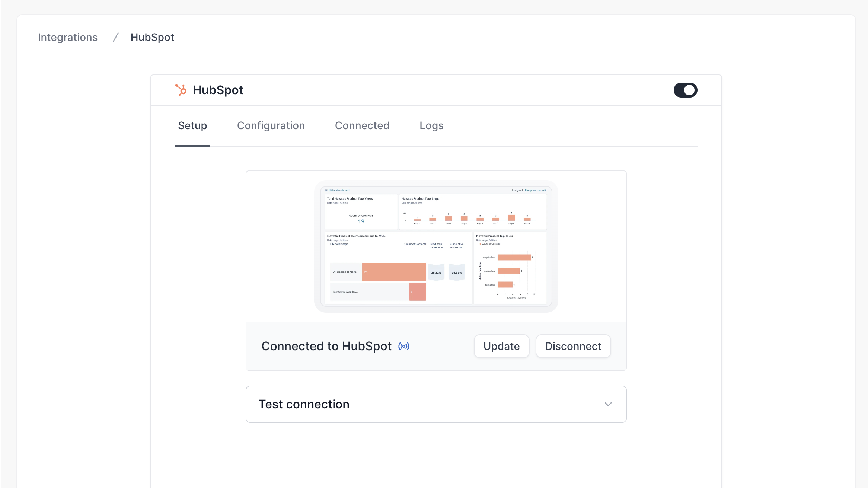Screen dimensions: 868x488
Task: Click the HubSpot sprocket logo icon
Action: (x=181, y=90)
